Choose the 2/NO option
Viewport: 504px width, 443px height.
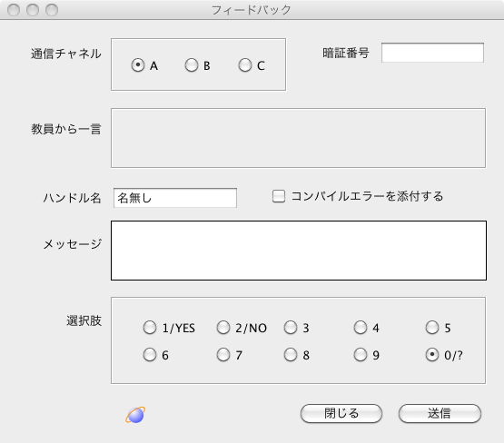pyautogui.click(x=223, y=328)
